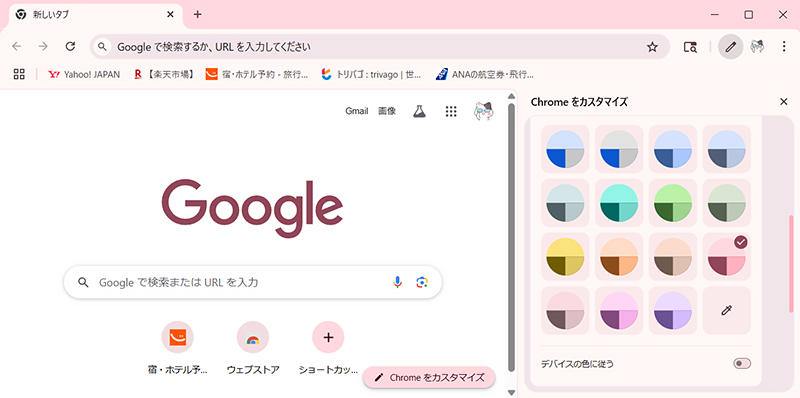800x398 pixels.
Task: Open the Chrome three-dot menu
Action: (x=784, y=47)
